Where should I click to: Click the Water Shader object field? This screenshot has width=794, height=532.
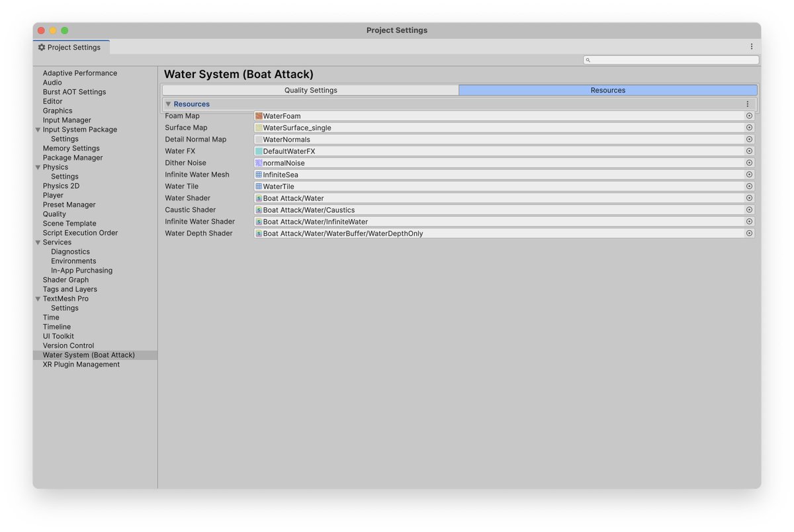pos(504,198)
